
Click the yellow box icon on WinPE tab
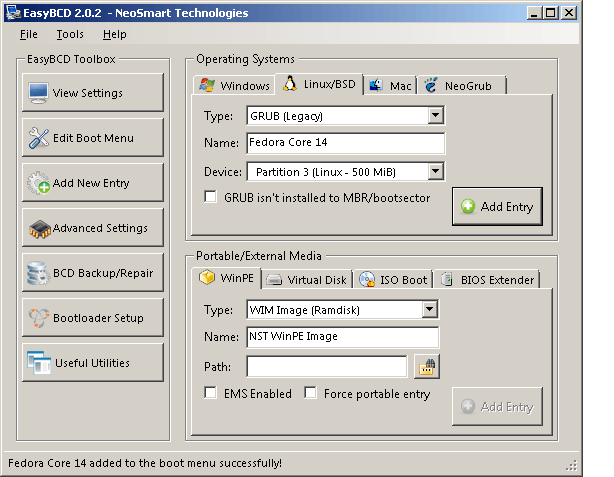click(207, 277)
